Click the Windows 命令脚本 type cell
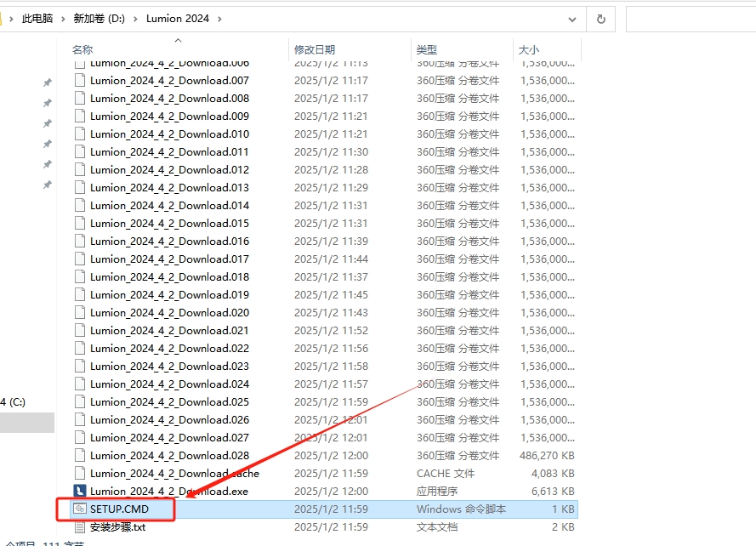Viewport: 756px width, 546px height. (461, 509)
